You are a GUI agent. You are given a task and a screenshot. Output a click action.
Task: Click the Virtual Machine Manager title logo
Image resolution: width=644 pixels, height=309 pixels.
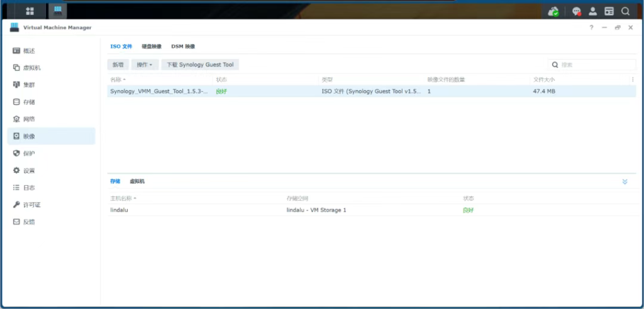[14, 28]
